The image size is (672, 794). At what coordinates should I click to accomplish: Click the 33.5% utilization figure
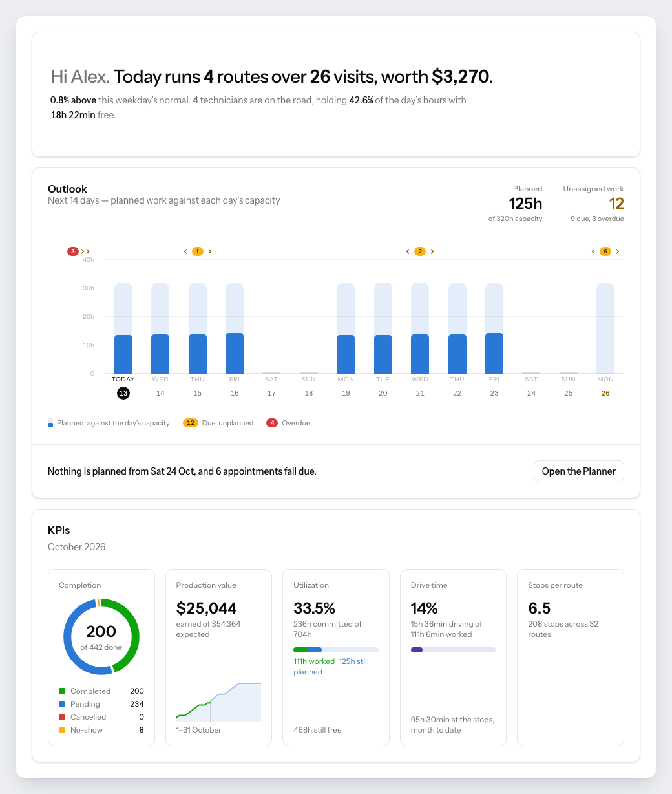pos(314,608)
